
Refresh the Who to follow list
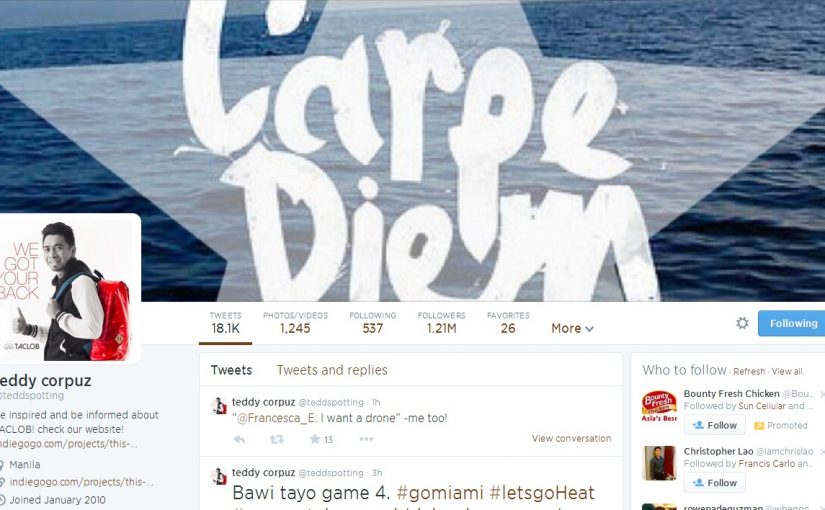pyautogui.click(x=749, y=372)
